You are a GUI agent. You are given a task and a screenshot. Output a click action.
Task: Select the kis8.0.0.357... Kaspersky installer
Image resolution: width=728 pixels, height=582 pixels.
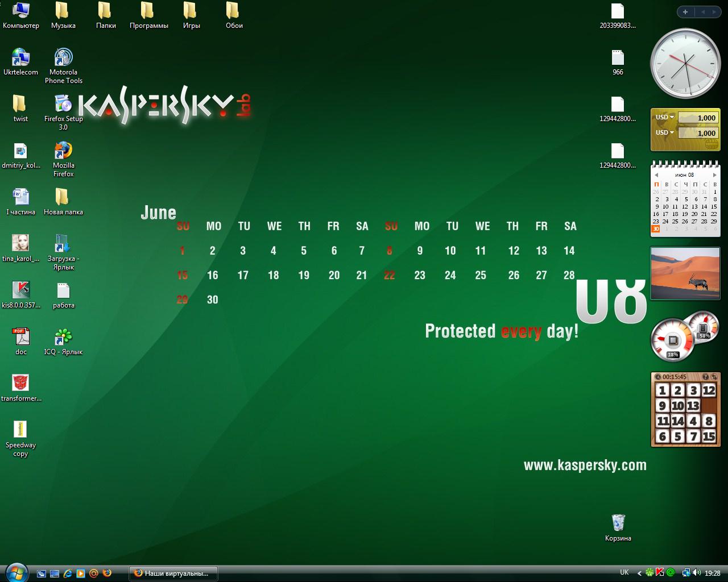pyautogui.click(x=21, y=295)
